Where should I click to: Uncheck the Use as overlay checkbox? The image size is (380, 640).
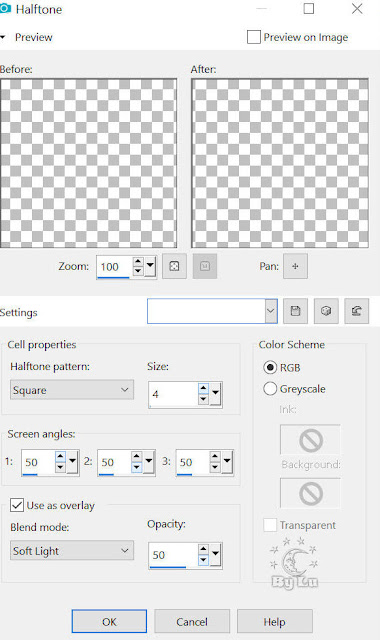[17, 505]
